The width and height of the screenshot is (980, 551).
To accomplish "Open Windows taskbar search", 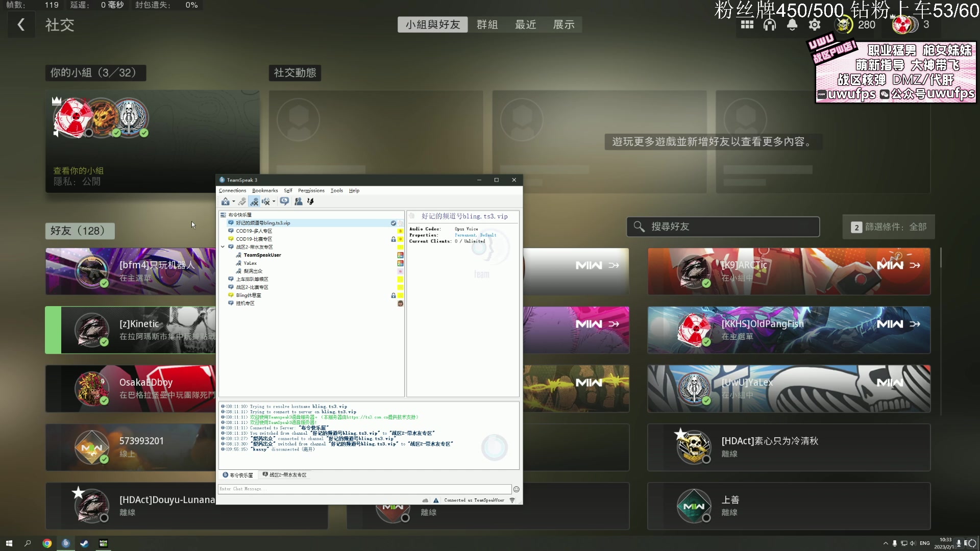I will pos(28,543).
